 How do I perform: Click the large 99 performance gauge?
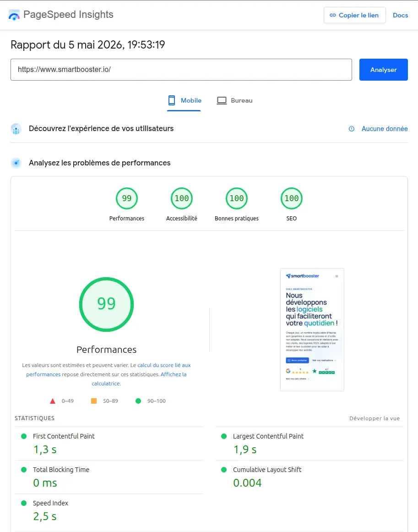pos(107,304)
